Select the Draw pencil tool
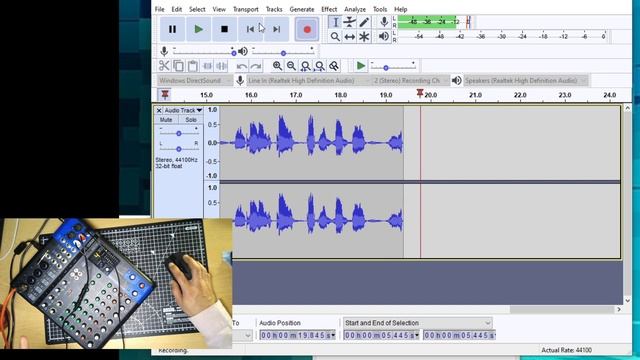 tap(364, 22)
